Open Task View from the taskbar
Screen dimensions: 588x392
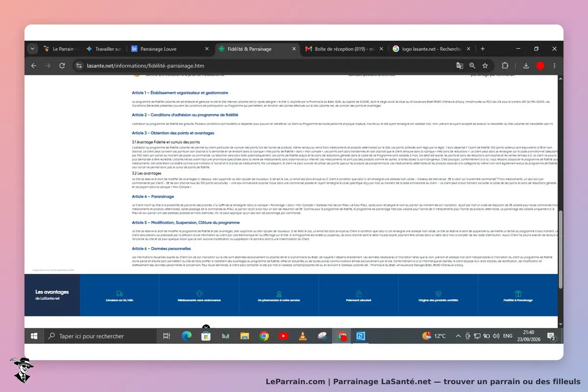pyautogui.click(x=167, y=336)
